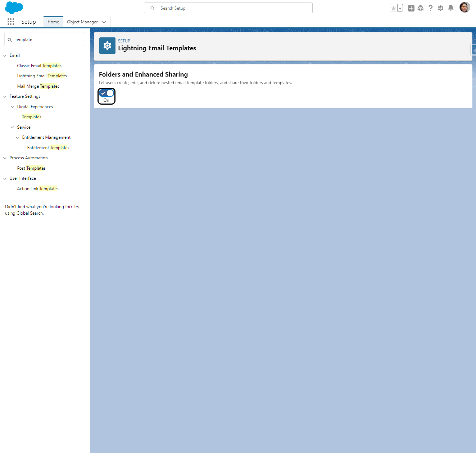Screen dimensions: 476x453
Task: Click the Service tree label
Action: pos(24,127)
